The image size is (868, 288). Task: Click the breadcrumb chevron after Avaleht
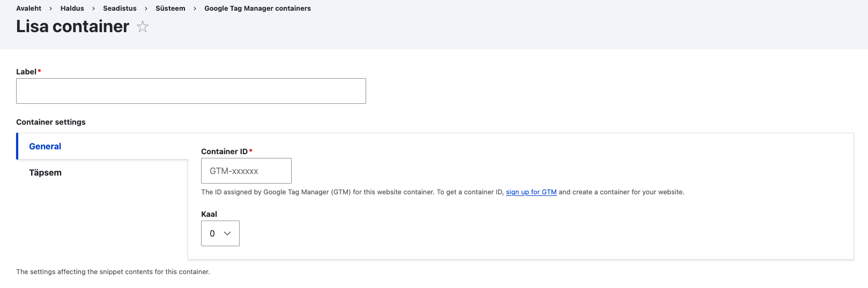[51, 9]
